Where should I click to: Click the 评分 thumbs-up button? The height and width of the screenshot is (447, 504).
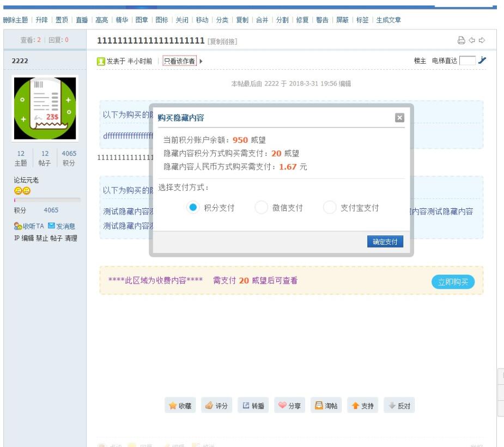tap(216, 406)
